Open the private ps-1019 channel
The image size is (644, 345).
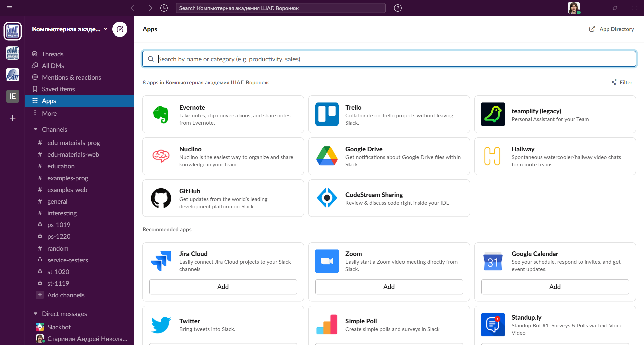(79, 225)
